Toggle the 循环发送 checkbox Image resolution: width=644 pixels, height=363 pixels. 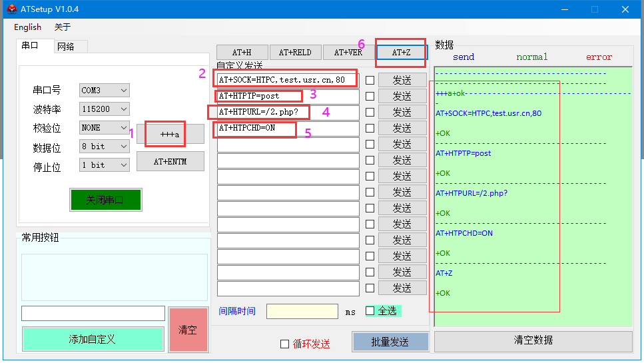[x=285, y=344]
